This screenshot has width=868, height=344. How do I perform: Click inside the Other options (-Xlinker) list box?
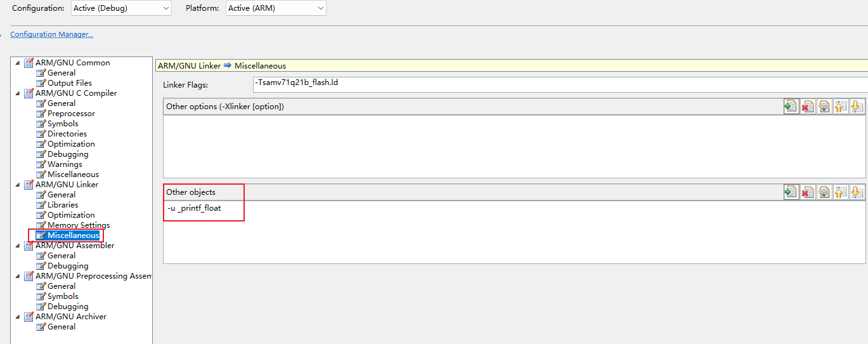click(x=514, y=146)
